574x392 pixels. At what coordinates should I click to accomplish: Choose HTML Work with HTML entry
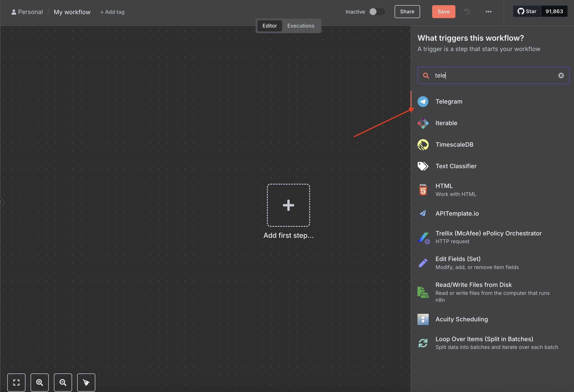point(492,190)
